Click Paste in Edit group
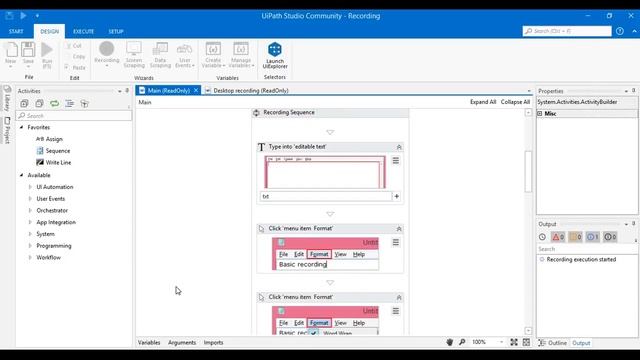This screenshot has height=360, width=640. click(x=75, y=67)
